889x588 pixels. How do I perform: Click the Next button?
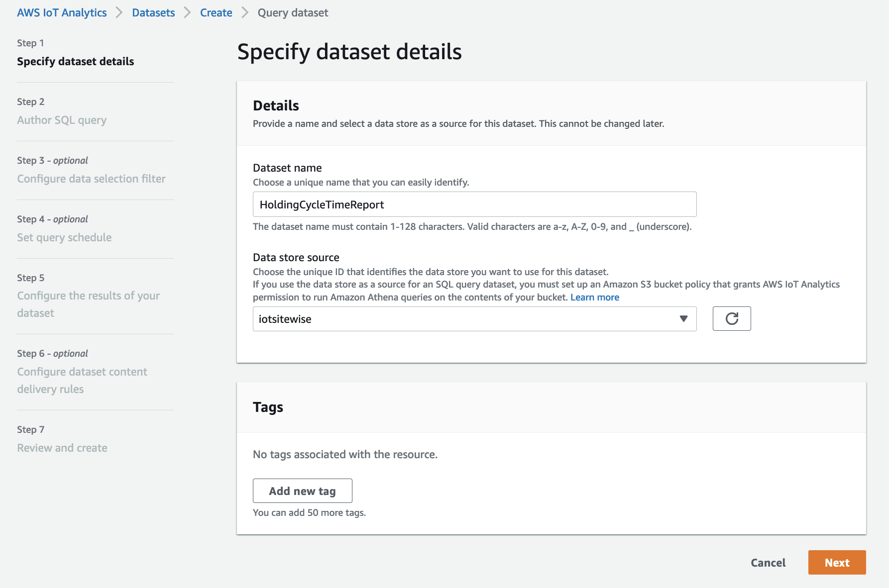coord(837,562)
